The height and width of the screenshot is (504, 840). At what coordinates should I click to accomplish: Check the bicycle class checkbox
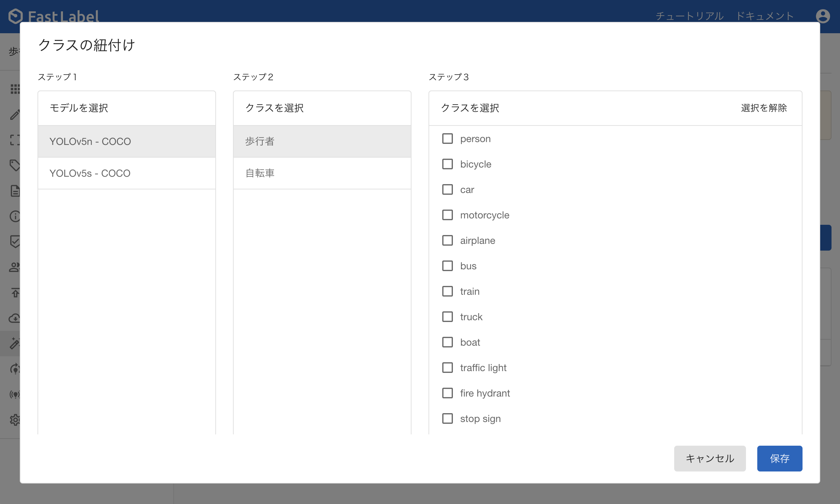coord(448,164)
